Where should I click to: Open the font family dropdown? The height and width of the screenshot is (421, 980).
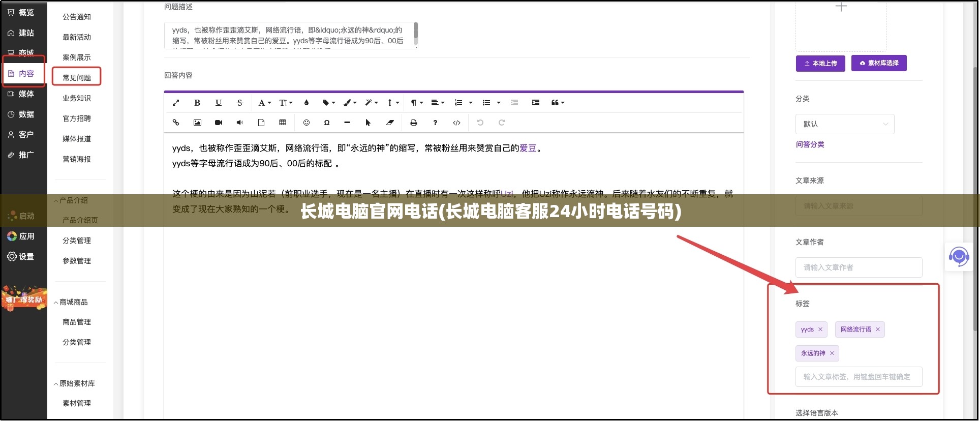click(x=264, y=103)
